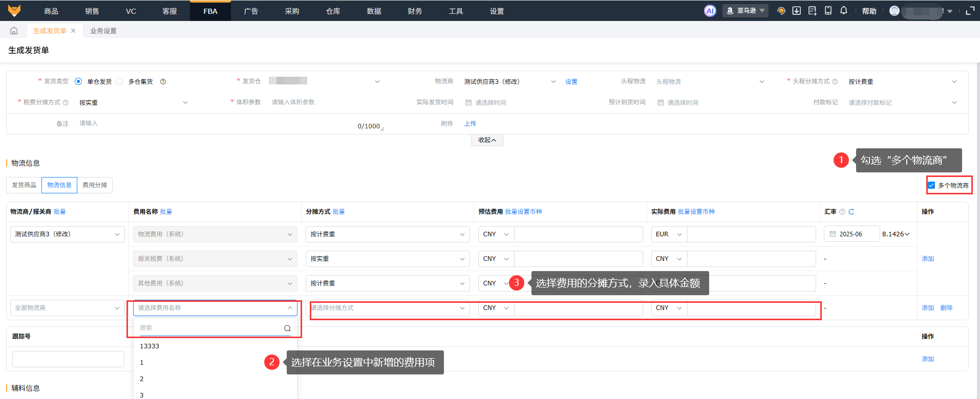Click the 设置 link beside 物流商
Image resolution: width=980 pixels, height=399 pixels.
point(571,82)
